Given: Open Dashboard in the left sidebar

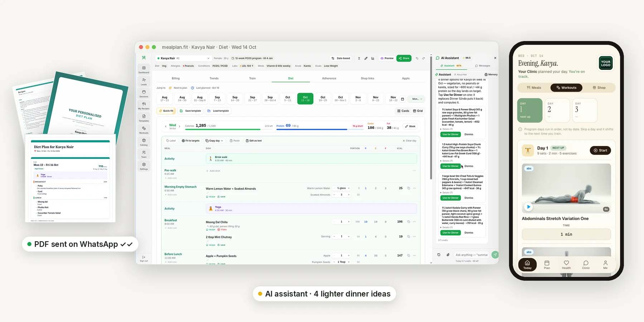Looking at the screenshot, I should pyautogui.click(x=144, y=69).
